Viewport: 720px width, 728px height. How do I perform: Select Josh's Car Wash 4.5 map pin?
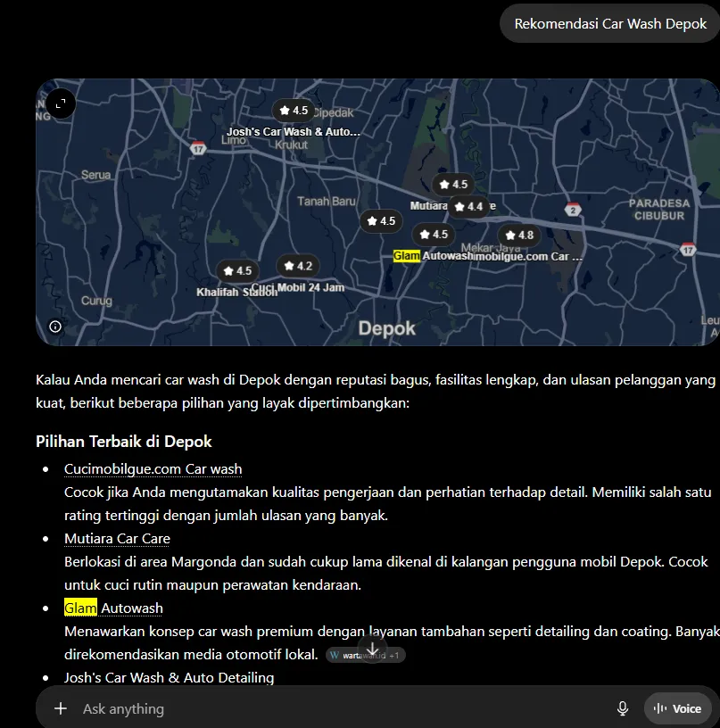(x=294, y=111)
